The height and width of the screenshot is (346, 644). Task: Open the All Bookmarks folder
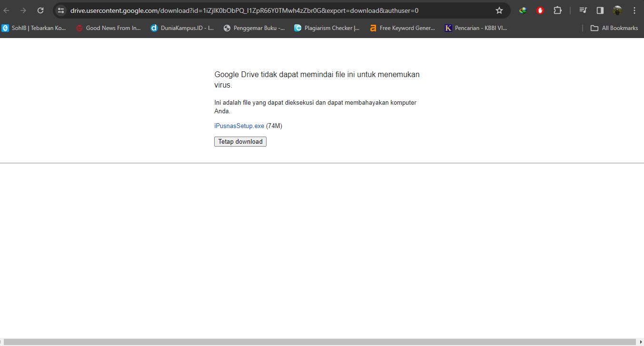pyautogui.click(x=614, y=28)
